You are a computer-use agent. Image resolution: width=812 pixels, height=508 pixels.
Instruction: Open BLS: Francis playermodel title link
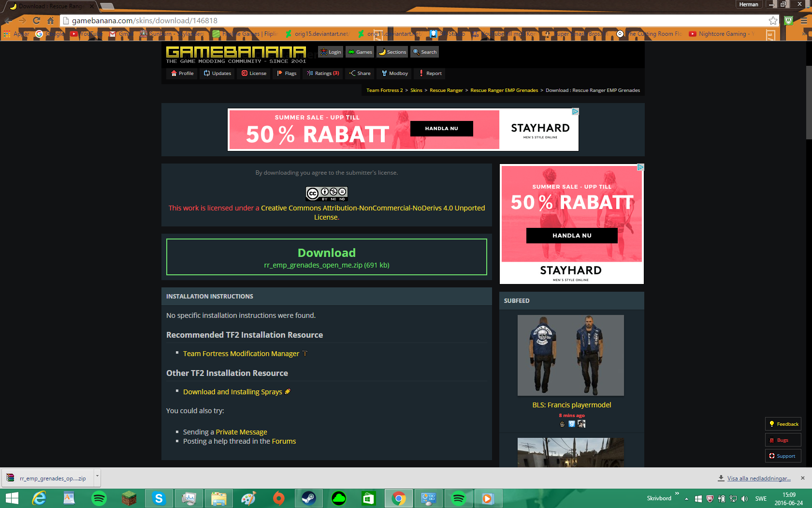tap(572, 405)
